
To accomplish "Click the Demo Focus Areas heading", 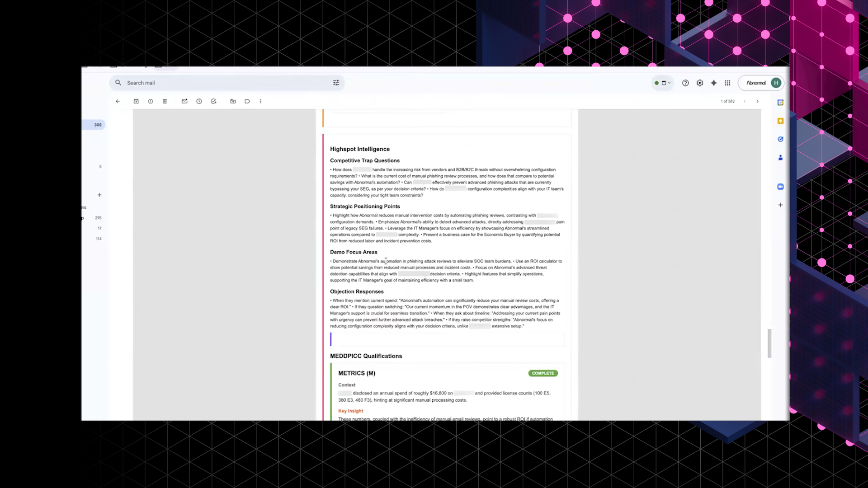I will (x=354, y=252).
